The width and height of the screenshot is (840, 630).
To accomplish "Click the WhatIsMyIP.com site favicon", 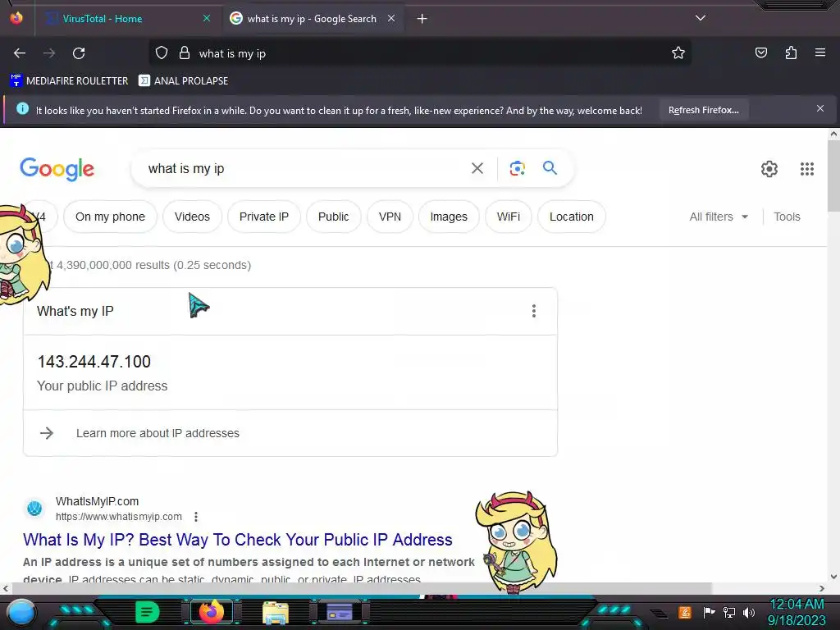I will 34,508.
